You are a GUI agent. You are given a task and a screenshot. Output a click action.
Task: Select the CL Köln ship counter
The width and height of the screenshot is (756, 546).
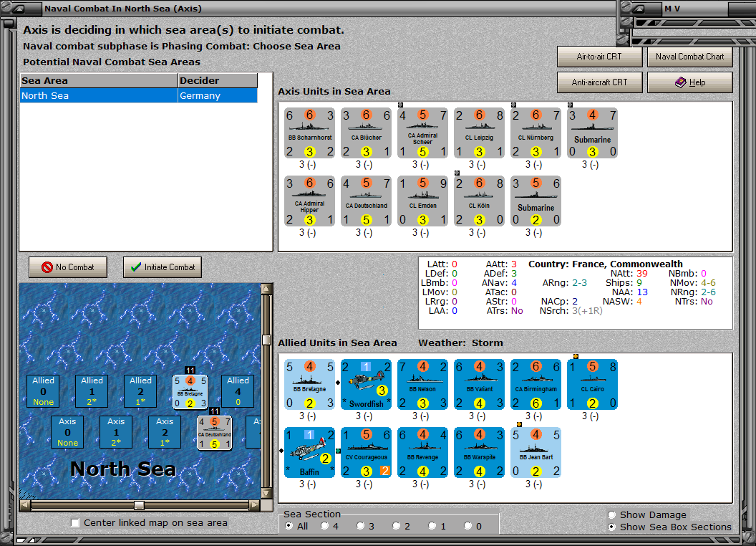pyautogui.click(x=479, y=201)
